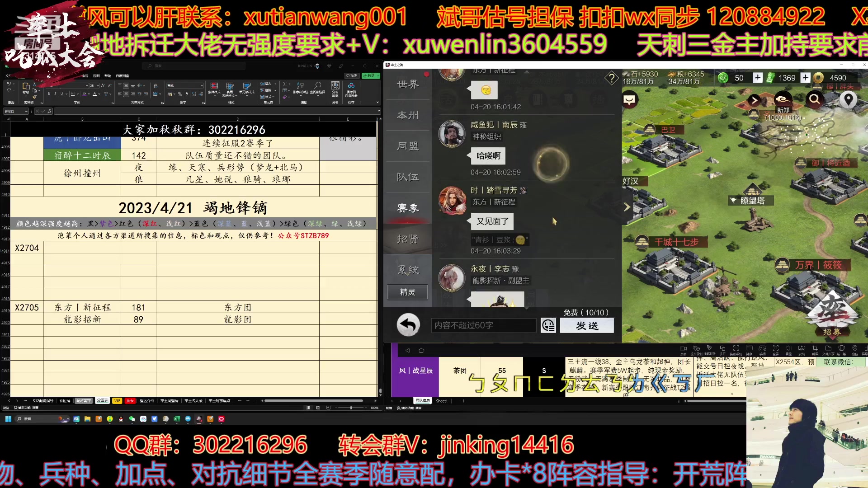868x488 pixels.
Task: Select the 同盟 chat channel tab
Action: point(408,146)
